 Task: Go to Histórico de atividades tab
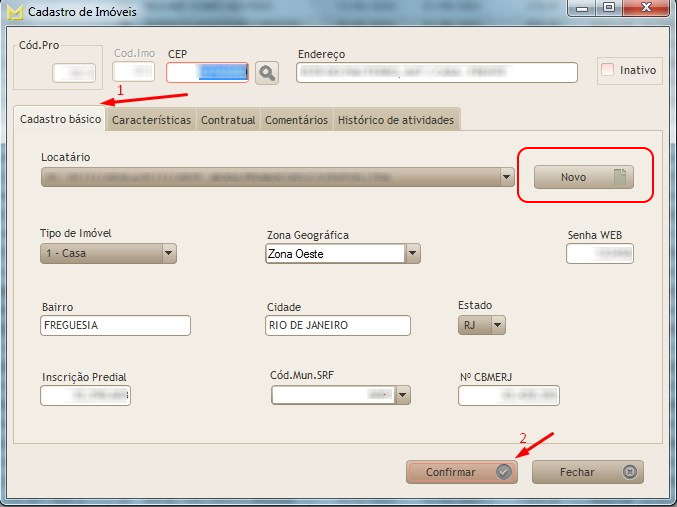click(396, 120)
